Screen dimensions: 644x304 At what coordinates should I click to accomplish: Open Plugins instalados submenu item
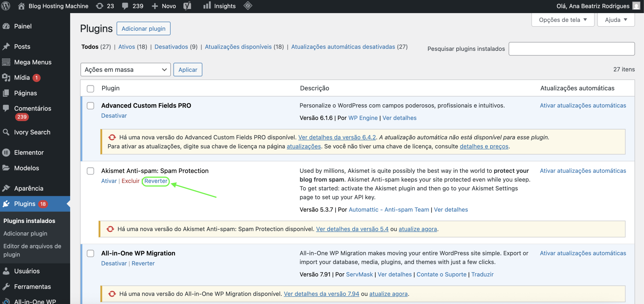29,221
